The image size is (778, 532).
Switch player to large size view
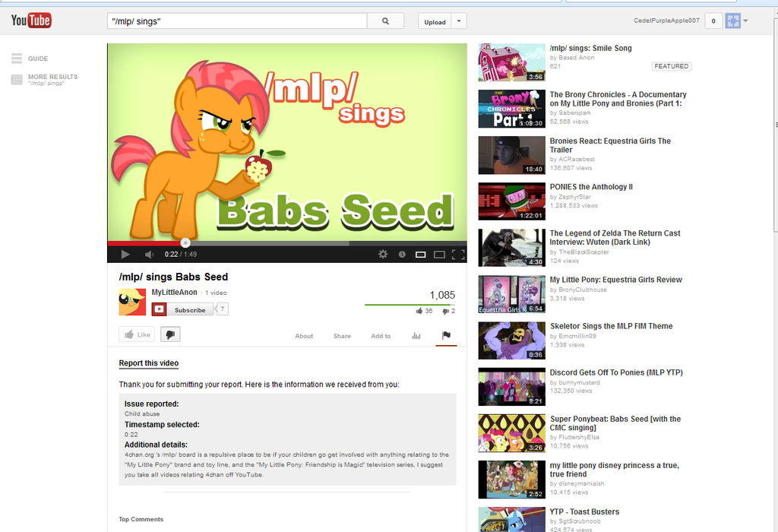(x=440, y=255)
